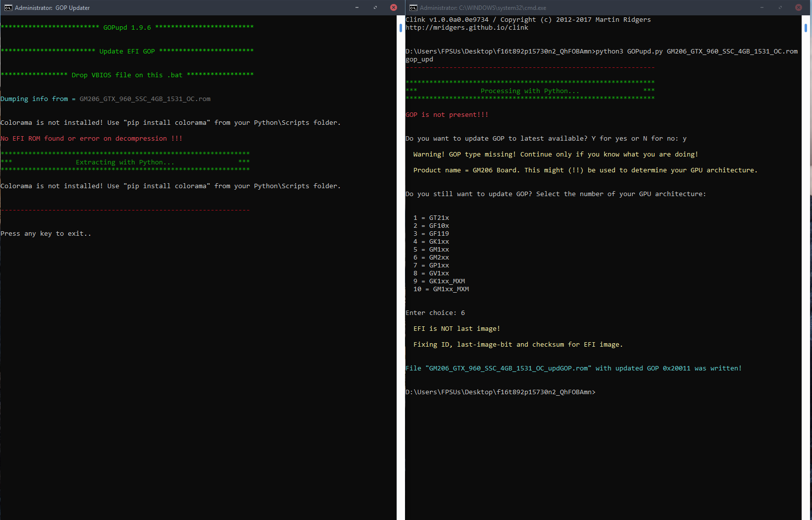This screenshot has height=520, width=812.
Task: Click the 'Warning! GOP type missing!' line
Action: click(x=556, y=155)
